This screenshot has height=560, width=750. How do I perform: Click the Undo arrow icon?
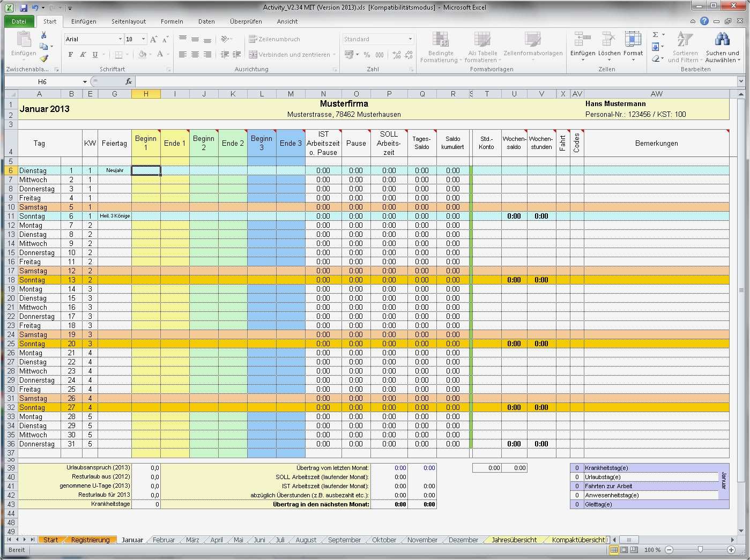click(x=35, y=8)
